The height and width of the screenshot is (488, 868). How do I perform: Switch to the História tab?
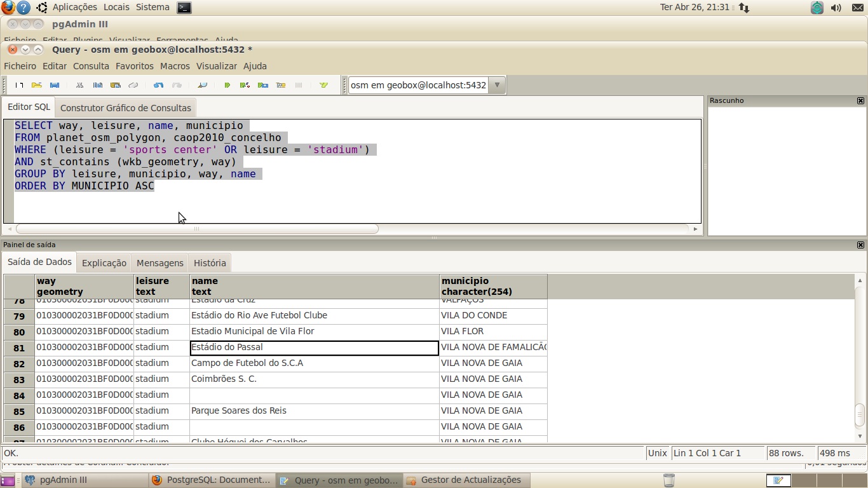point(210,262)
